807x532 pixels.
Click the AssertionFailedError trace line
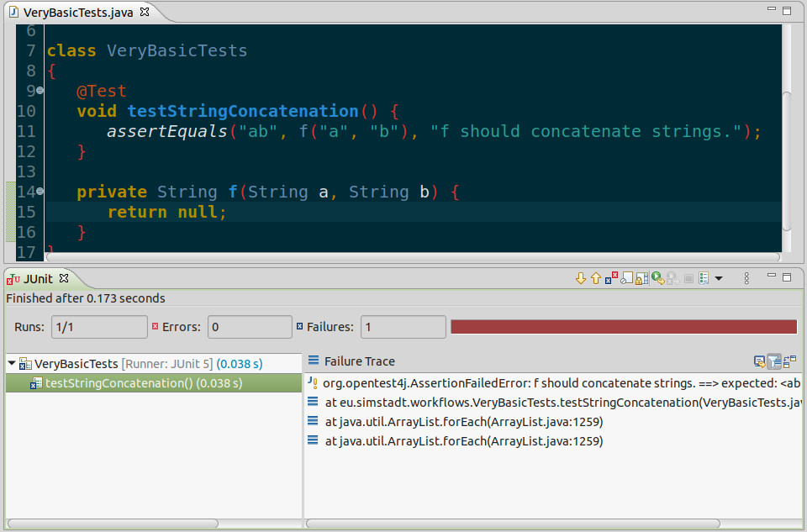click(555, 383)
